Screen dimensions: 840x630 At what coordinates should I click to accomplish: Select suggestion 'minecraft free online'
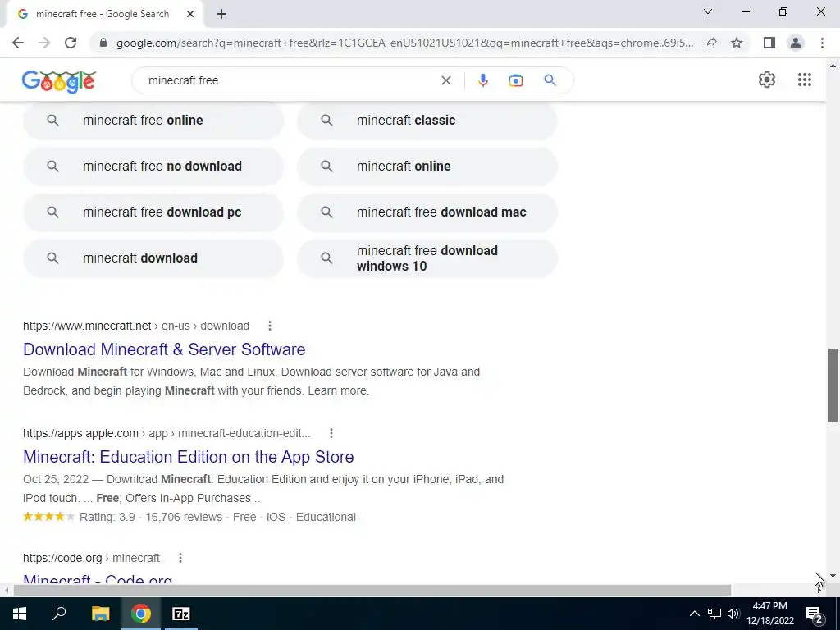click(153, 120)
